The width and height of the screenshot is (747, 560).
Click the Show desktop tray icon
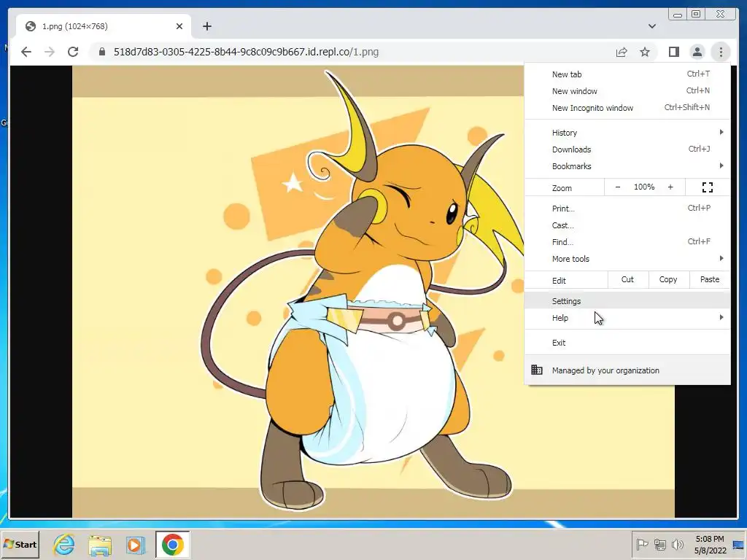(739, 544)
